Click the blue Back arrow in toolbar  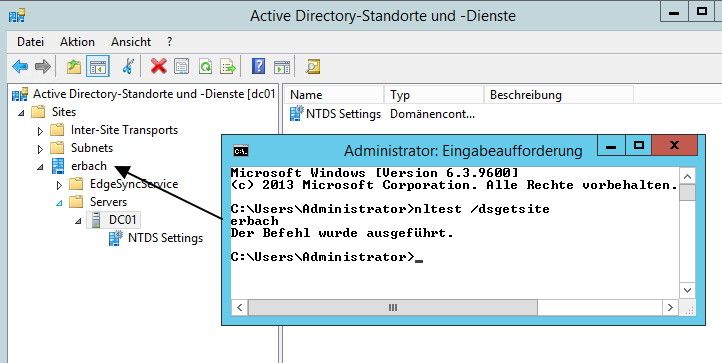(20, 67)
